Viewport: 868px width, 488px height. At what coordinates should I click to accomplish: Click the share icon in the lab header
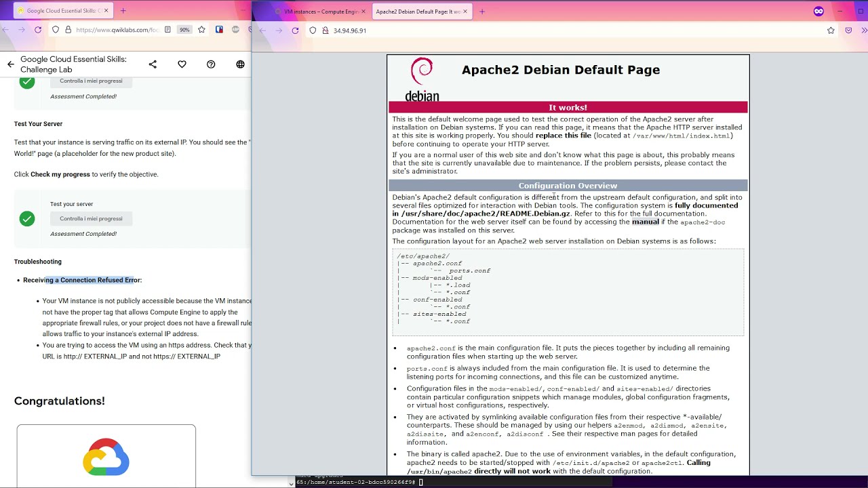(x=153, y=64)
